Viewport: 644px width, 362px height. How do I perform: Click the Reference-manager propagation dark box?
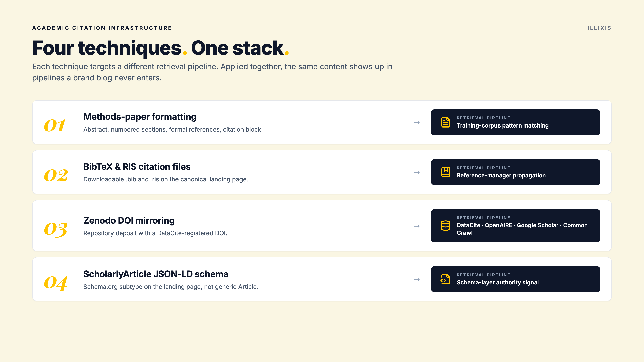(x=515, y=172)
